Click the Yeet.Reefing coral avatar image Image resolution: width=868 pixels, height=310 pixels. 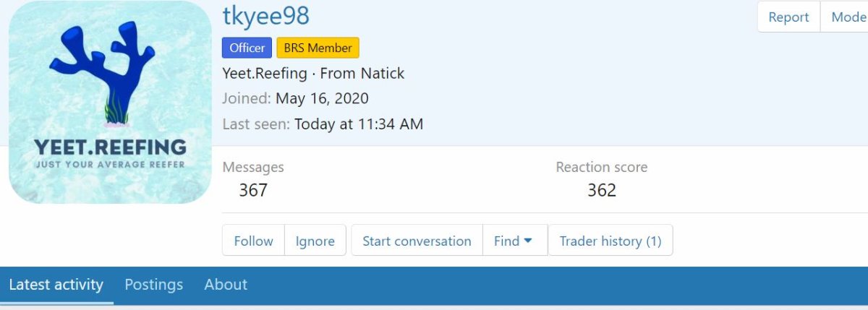pos(110,102)
